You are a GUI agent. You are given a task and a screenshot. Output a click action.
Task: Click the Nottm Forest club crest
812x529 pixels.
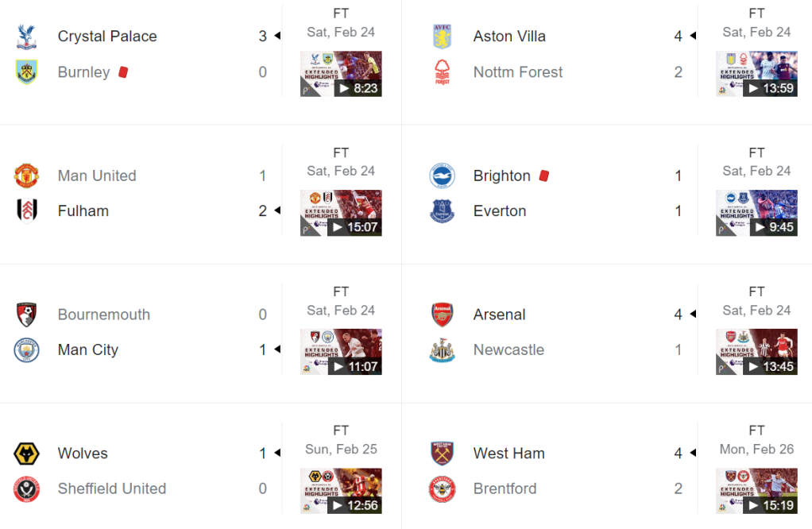click(442, 72)
